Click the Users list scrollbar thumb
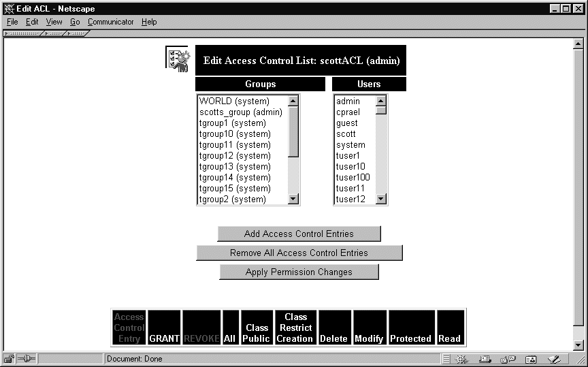Image resolution: width=588 pixels, height=367 pixels. pyautogui.click(x=381, y=110)
